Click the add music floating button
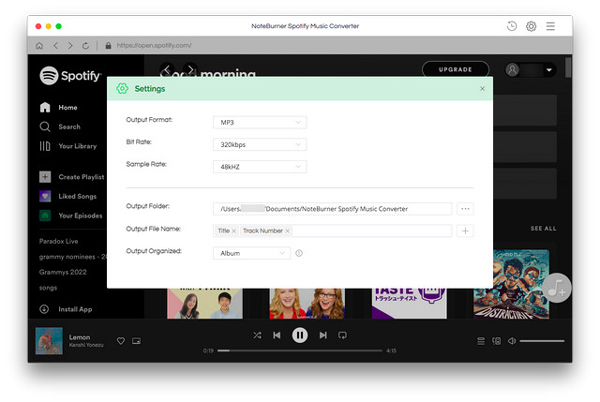This screenshot has width=600, height=402. coord(557,288)
